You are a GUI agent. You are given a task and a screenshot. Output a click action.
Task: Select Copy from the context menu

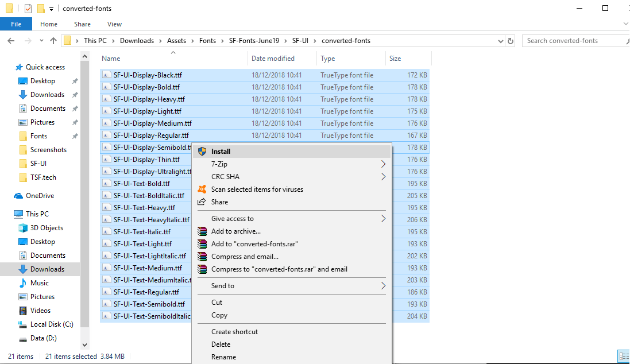(x=219, y=315)
